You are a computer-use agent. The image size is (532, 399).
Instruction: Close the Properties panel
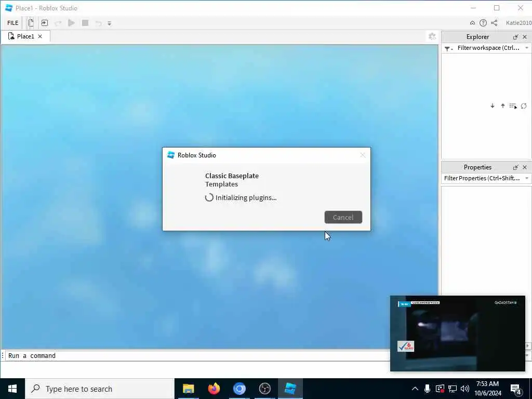point(525,167)
